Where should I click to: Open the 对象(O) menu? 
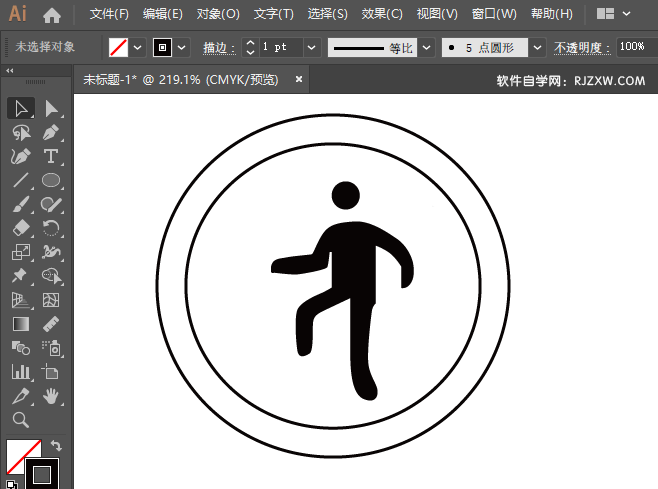pos(218,14)
